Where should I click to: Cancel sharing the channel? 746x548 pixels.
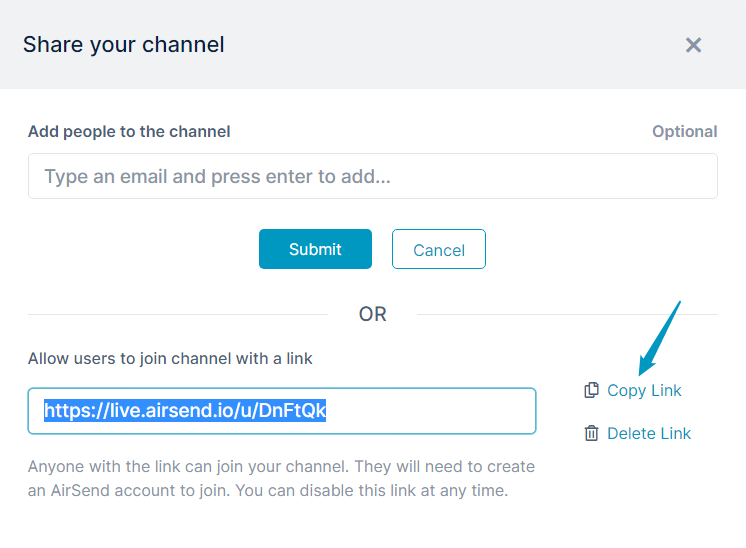pos(439,249)
